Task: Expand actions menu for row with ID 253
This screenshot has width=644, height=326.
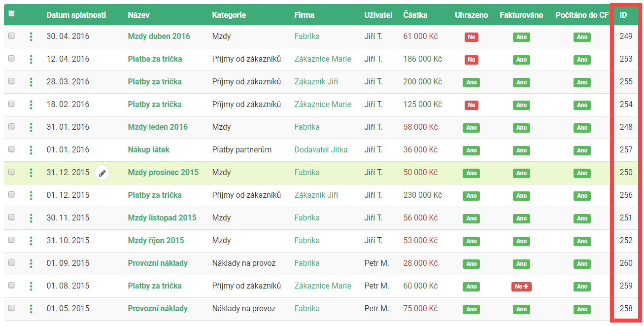Action: click(x=31, y=59)
